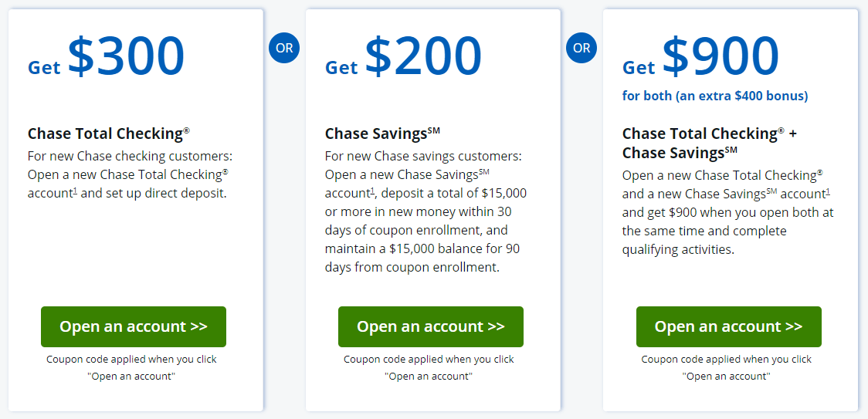Open an account for the $900 combined offer
868x419 pixels.
[728, 326]
